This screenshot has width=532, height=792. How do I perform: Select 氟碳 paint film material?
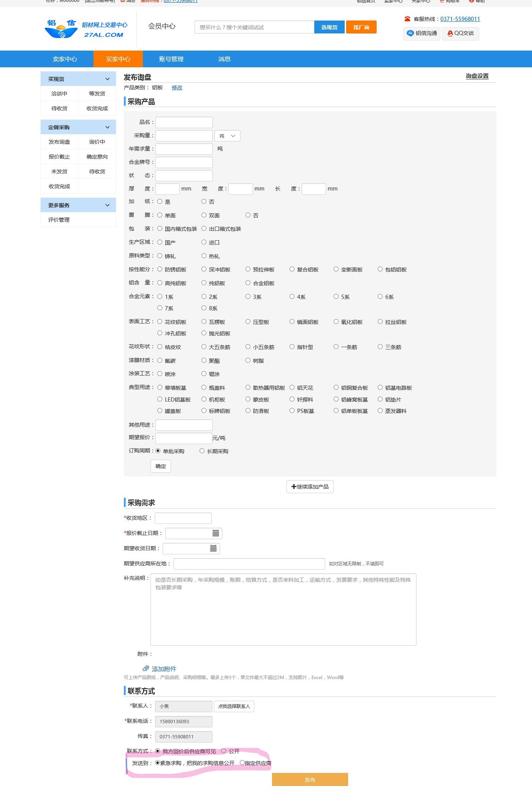point(160,360)
